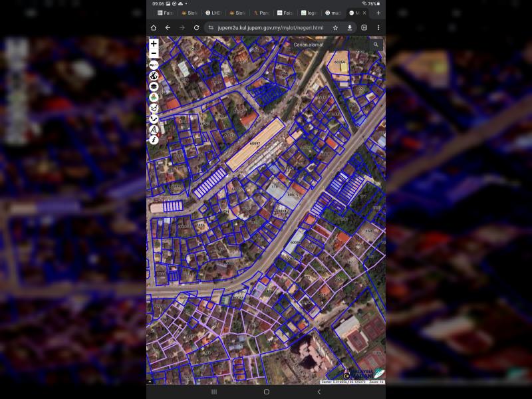Switch to the LHDN browser tab
This screenshot has height=399, width=532.
pos(213,13)
